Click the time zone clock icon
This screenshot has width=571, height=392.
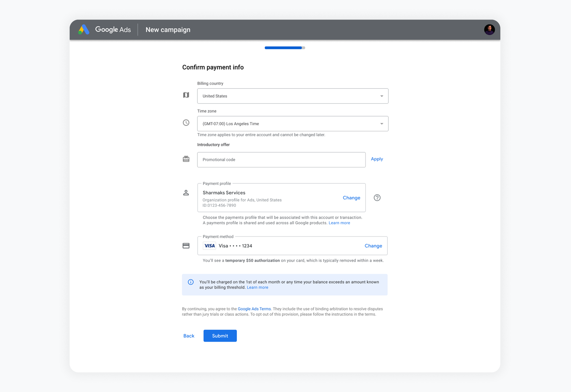coord(186,123)
